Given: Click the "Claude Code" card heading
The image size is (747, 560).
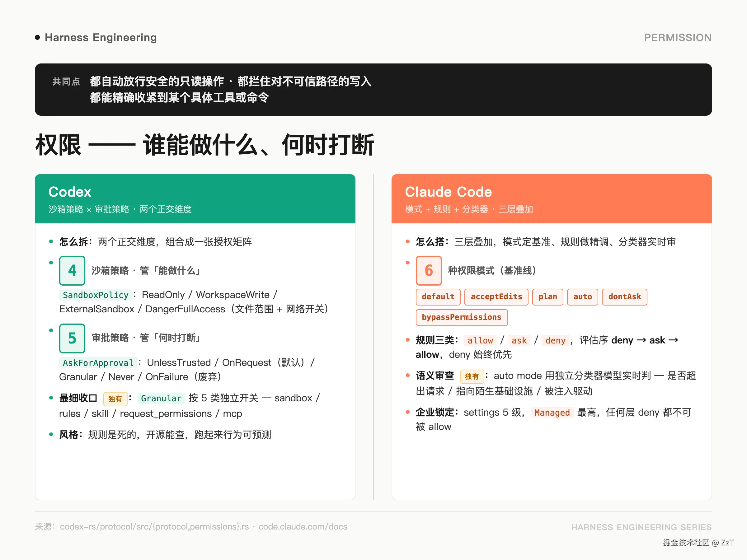Looking at the screenshot, I should [448, 192].
